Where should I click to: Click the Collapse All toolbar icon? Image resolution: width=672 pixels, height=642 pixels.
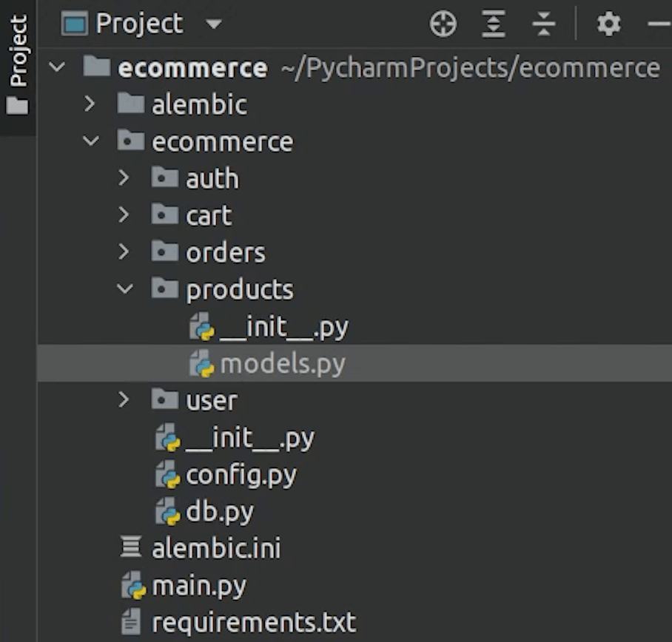(543, 24)
